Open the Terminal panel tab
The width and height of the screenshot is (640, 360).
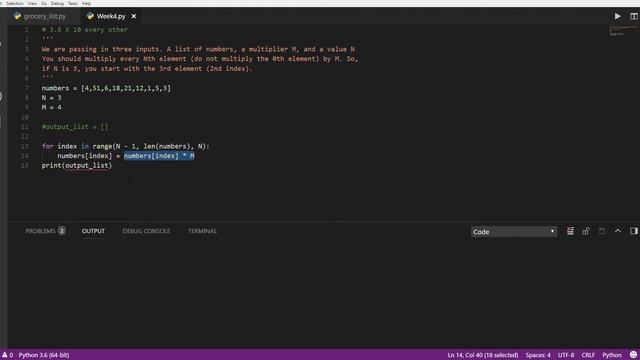click(202, 231)
